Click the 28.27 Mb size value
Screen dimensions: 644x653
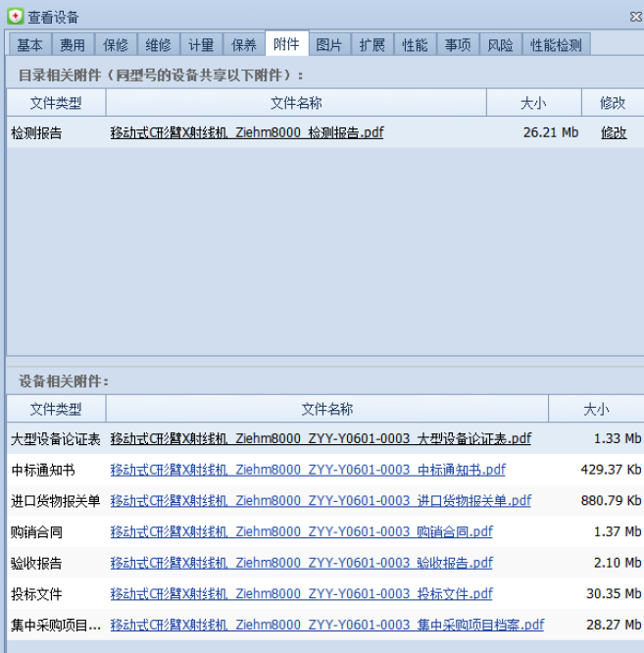click(614, 626)
